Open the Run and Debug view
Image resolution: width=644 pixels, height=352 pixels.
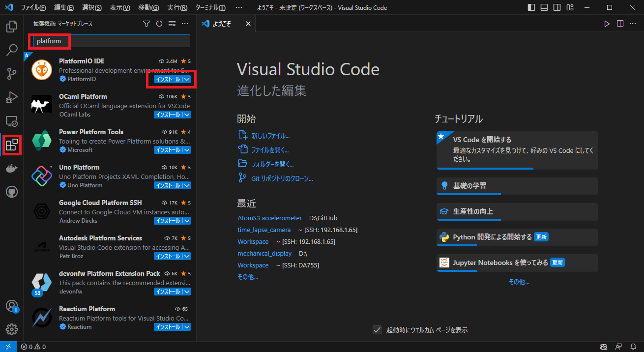[x=12, y=97]
